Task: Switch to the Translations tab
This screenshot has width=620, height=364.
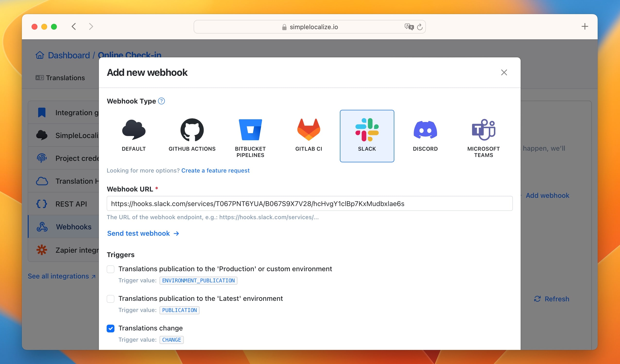Action: click(x=60, y=78)
